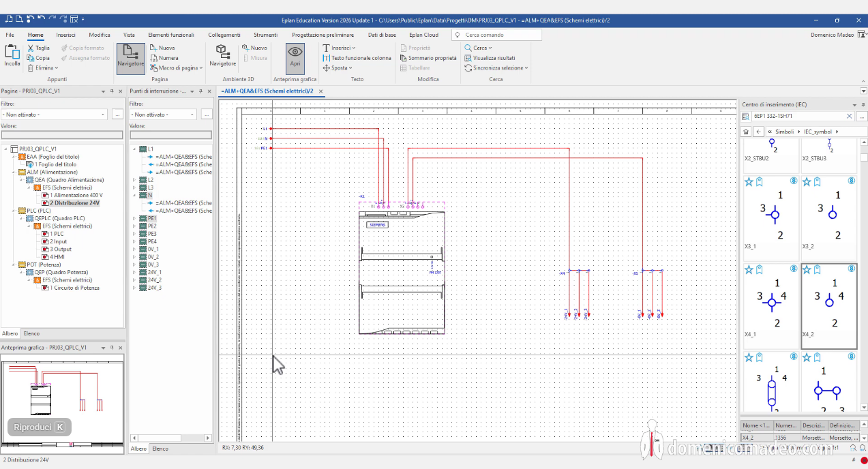The height and width of the screenshot is (469, 868).
Task: Click the Taglia scissors icon
Action: click(x=31, y=48)
